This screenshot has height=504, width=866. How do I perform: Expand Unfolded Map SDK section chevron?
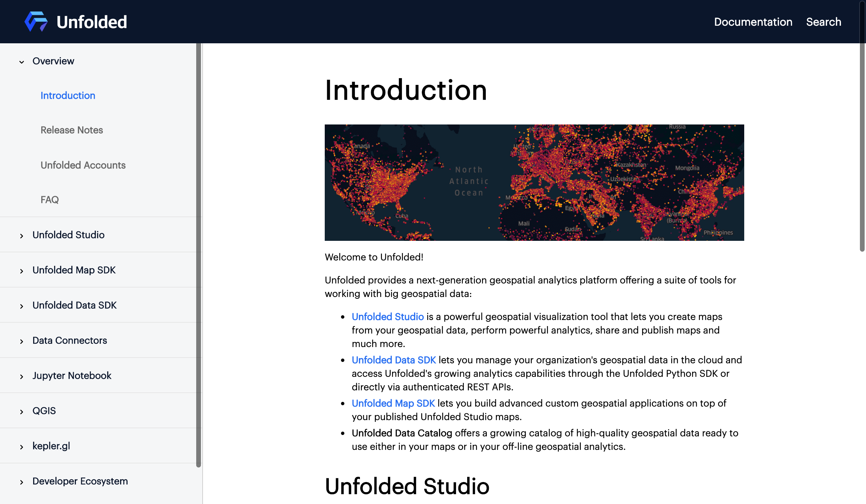(x=22, y=271)
